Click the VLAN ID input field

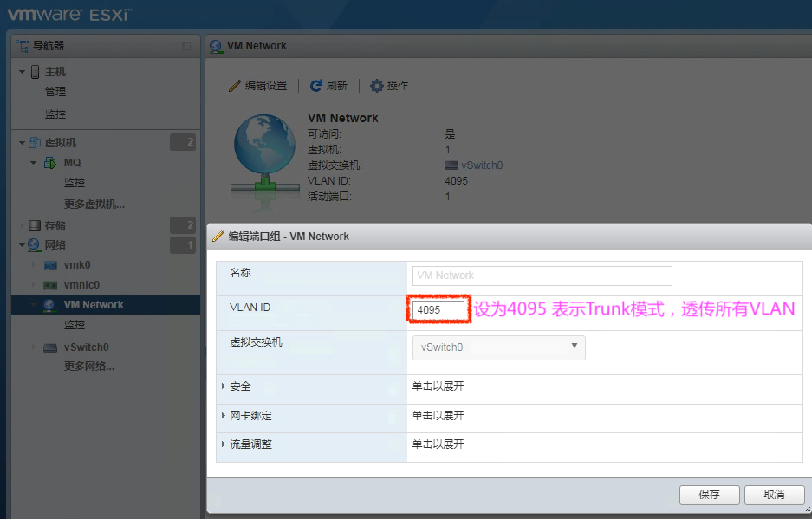coord(438,310)
